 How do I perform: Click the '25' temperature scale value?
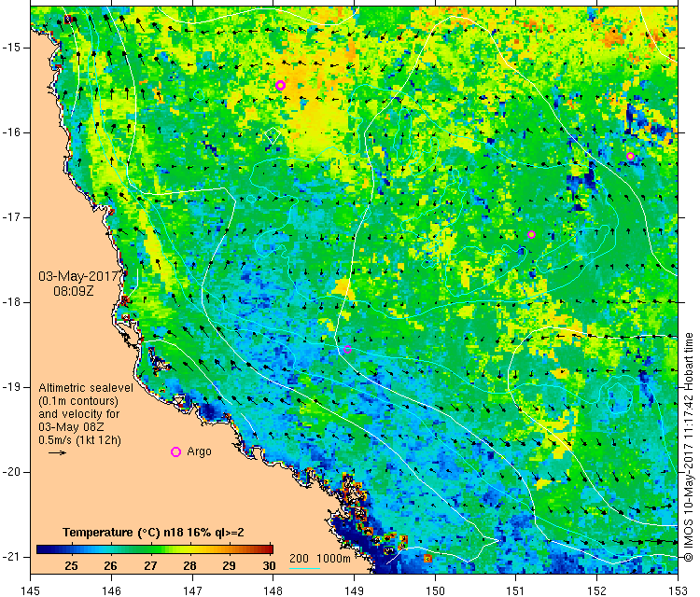tap(72, 566)
